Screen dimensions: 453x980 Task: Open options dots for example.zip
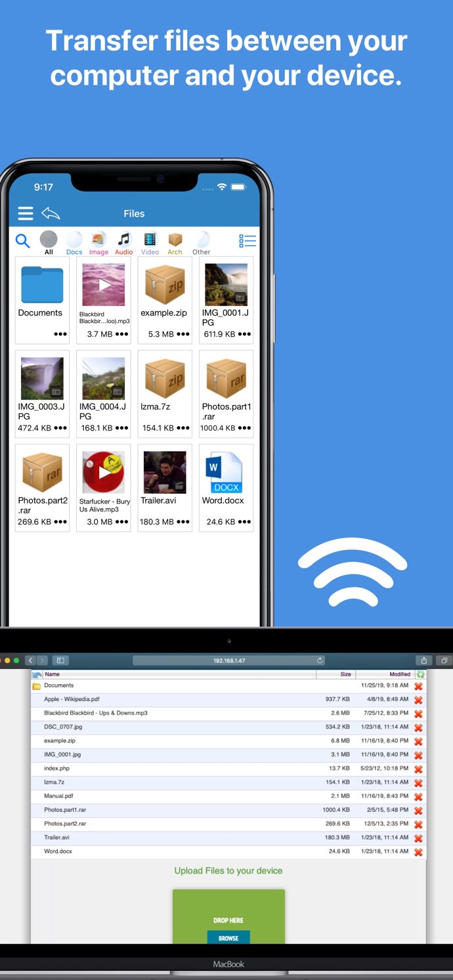pyautogui.click(x=183, y=334)
